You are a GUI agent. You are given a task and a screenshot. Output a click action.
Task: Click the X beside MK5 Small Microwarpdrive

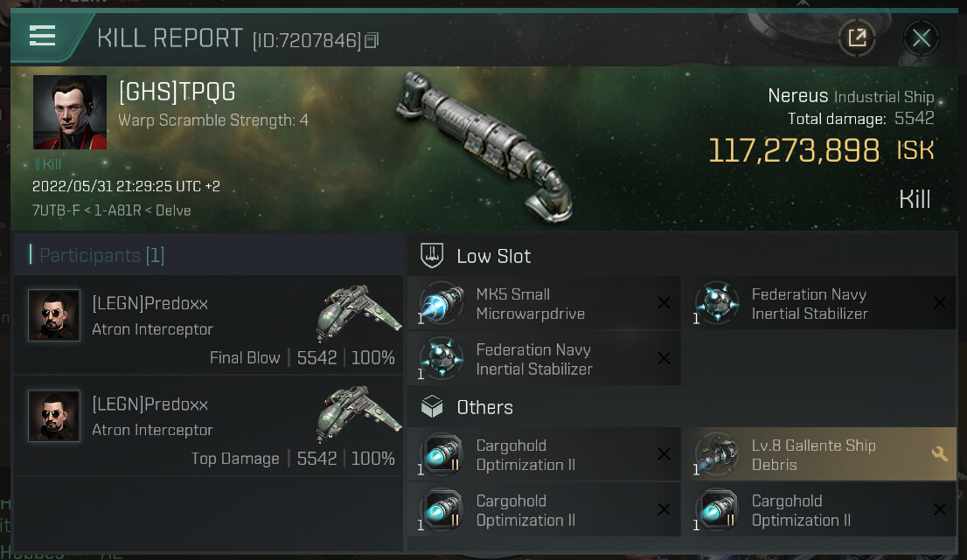[x=664, y=303]
